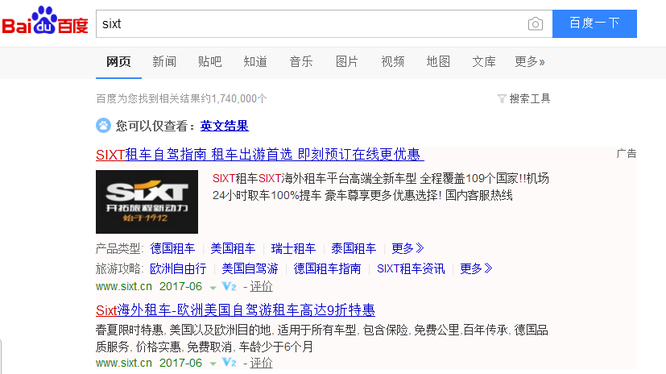Open 搜索工具 search tools

pyautogui.click(x=530, y=99)
